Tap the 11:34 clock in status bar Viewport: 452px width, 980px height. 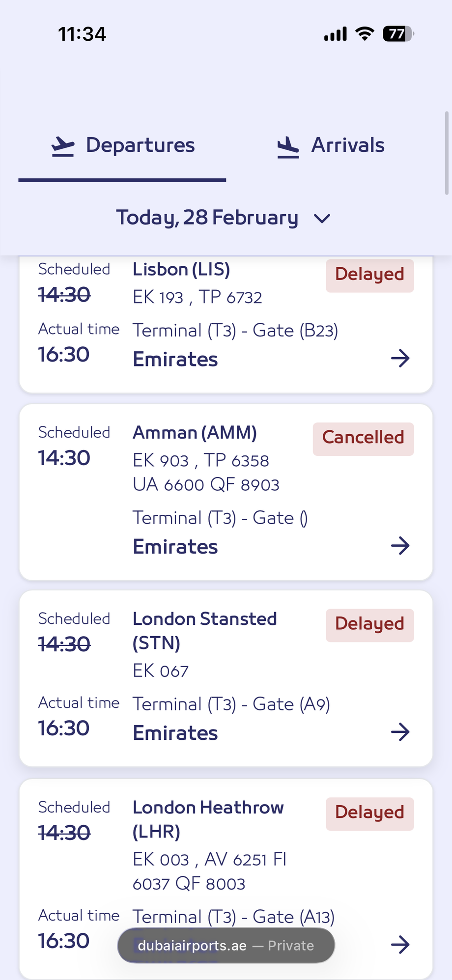[x=82, y=34]
